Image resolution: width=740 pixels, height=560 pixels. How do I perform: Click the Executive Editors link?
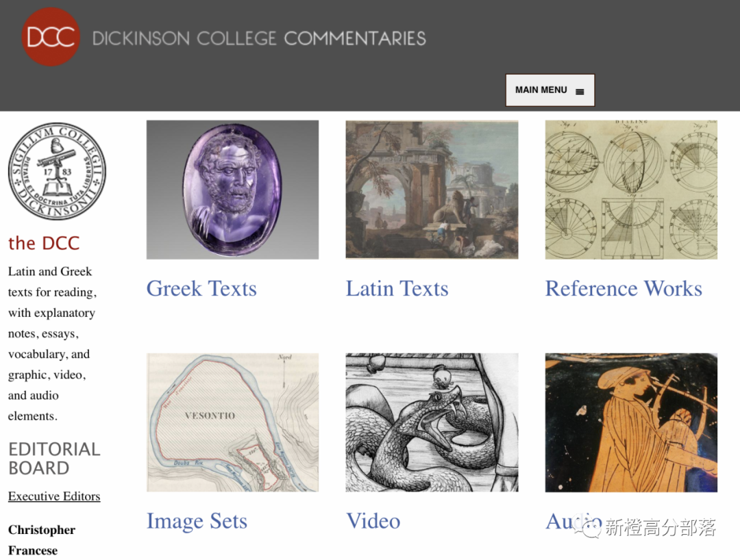point(54,496)
